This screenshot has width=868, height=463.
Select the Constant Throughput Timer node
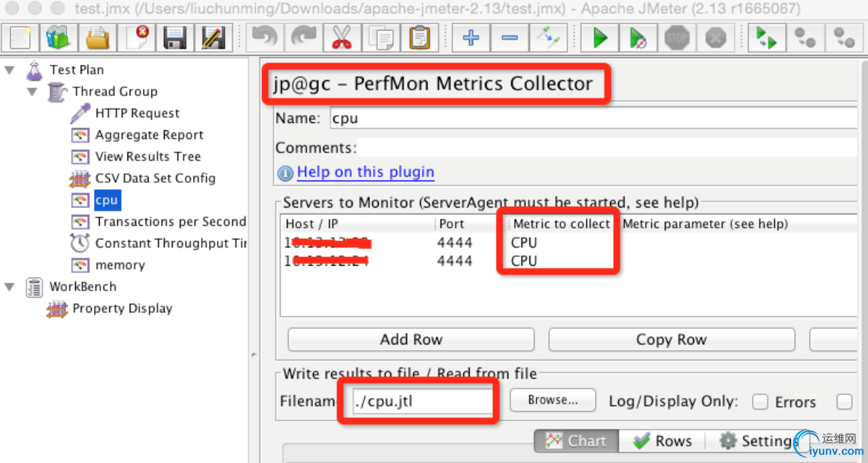click(x=170, y=243)
